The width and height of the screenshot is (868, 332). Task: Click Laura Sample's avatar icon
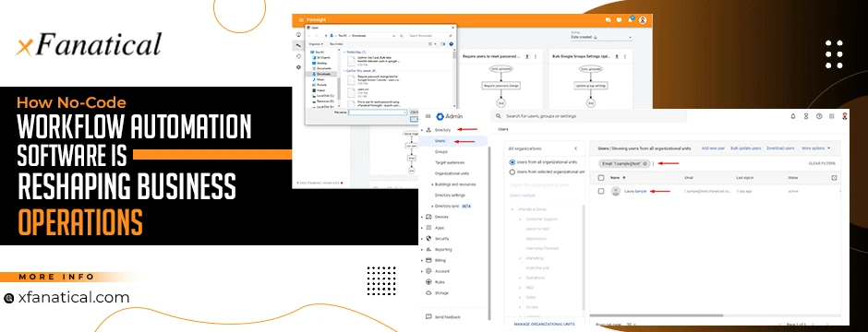click(616, 191)
